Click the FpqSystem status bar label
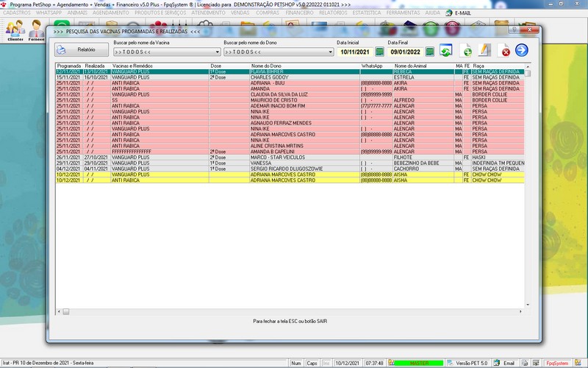Screen dimensions: 588x368 click(x=557, y=363)
